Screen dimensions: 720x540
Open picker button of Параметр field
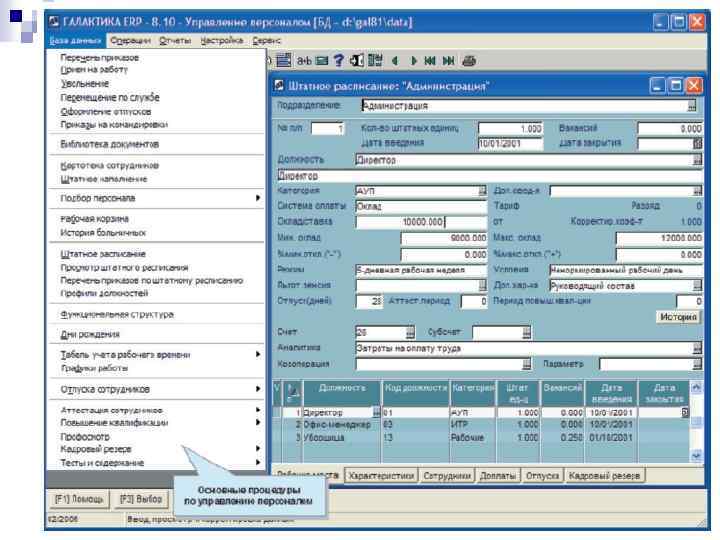tap(698, 364)
